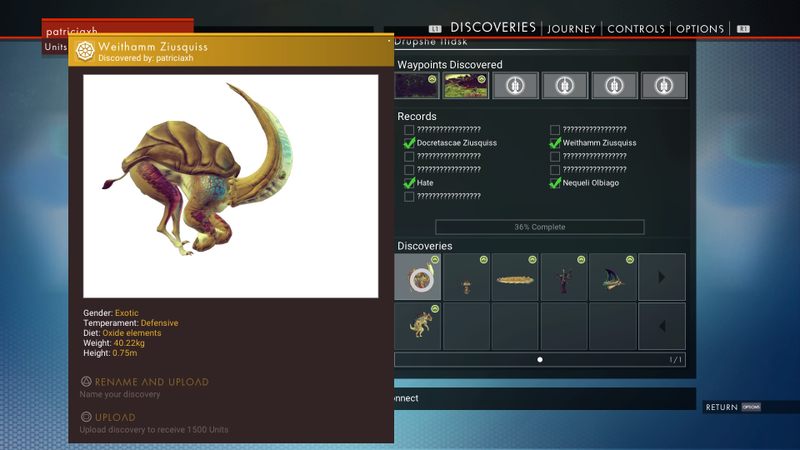Screen dimensions: 800x450
Task: Select the golden feather-shaped discovery thumbnail
Action: pos(515,277)
